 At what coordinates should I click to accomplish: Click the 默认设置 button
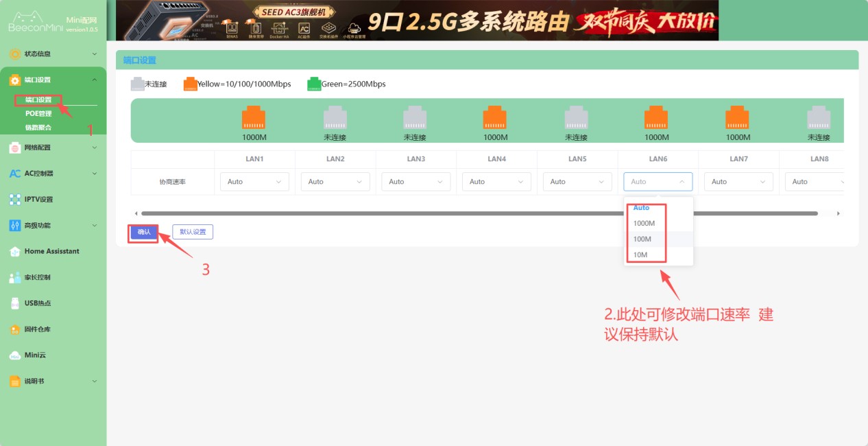pos(193,232)
